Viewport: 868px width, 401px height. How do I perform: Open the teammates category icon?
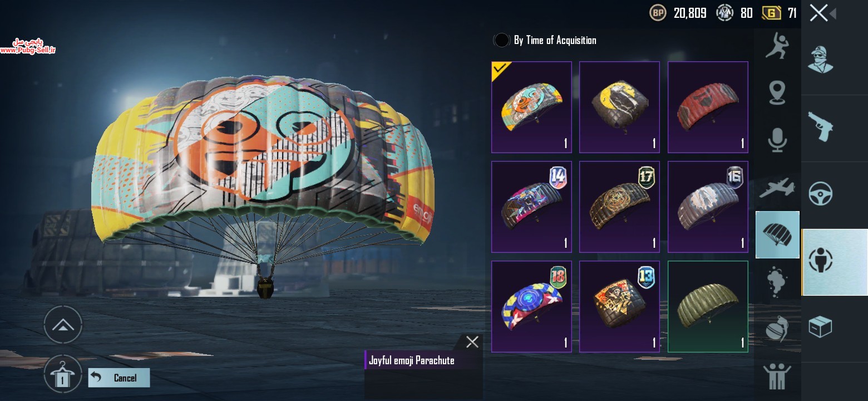[777, 376]
